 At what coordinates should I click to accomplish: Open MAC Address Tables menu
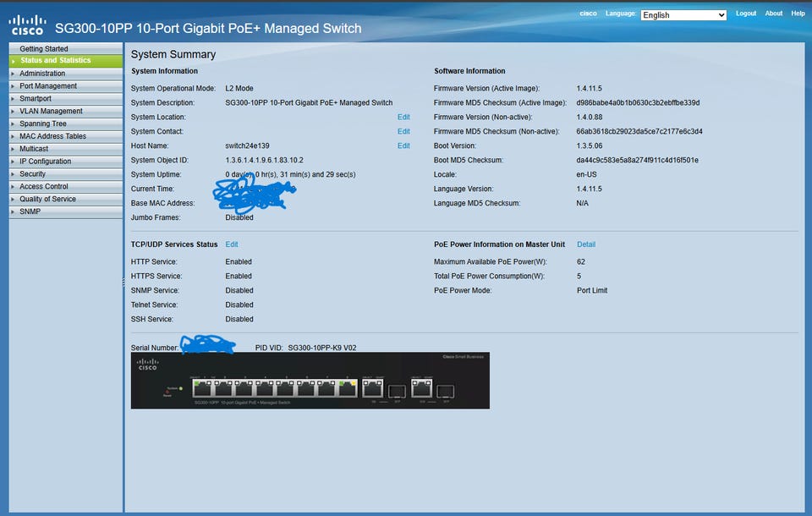pos(66,136)
